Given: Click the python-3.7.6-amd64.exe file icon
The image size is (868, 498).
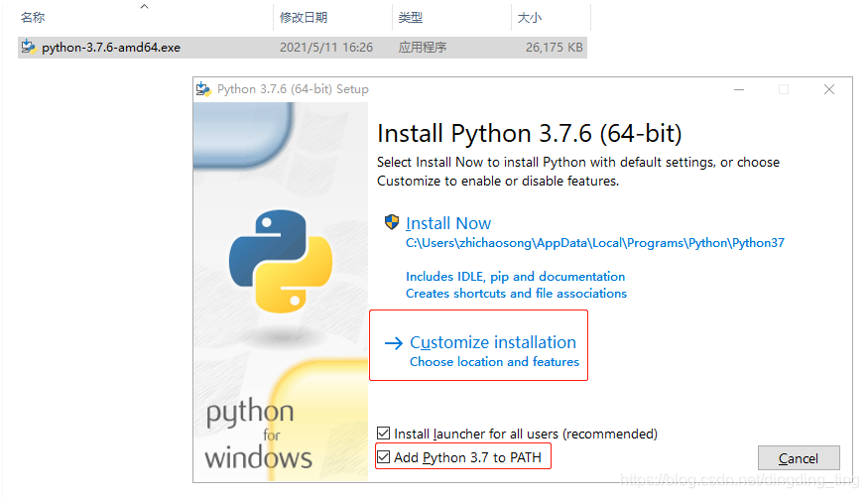Looking at the screenshot, I should [28, 47].
